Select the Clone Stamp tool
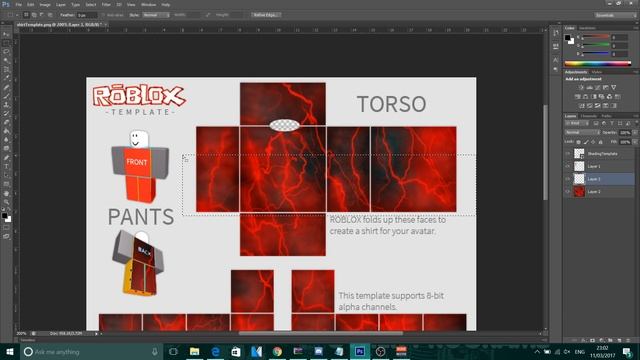Viewport: 640px width, 360px height. [6, 104]
